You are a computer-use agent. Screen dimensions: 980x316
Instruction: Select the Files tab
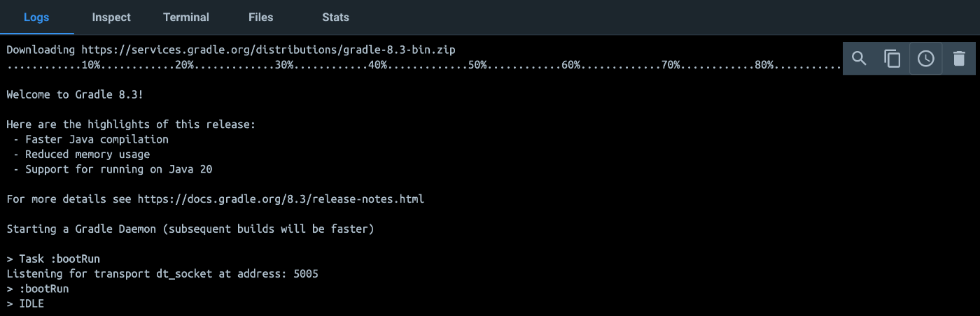click(261, 17)
